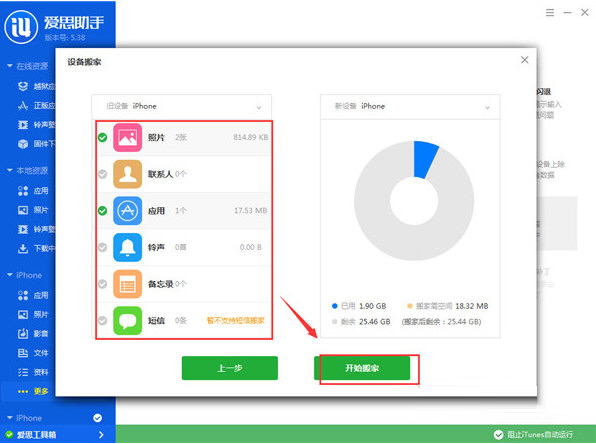Click the 上一步 button
This screenshot has width=596, height=444.
230,368
